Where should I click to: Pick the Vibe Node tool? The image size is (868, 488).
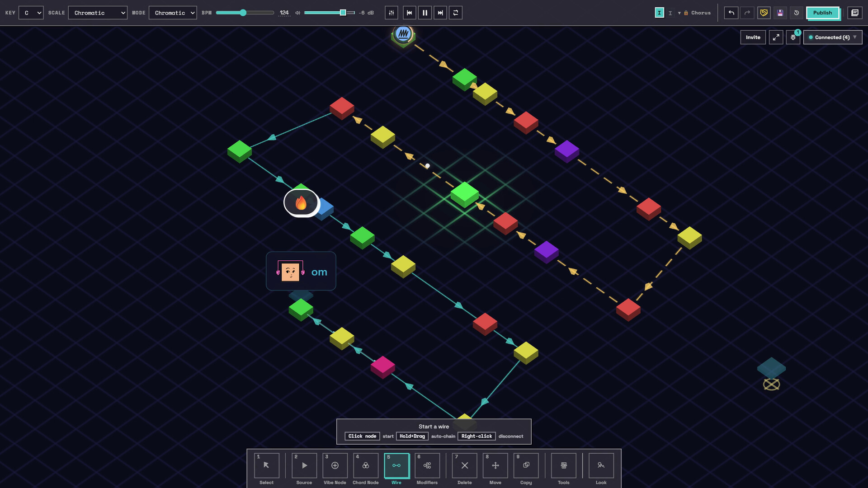pos(335,465)
